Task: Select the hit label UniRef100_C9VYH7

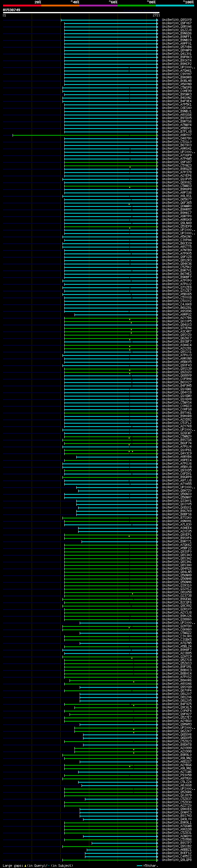Action: pyautogui.click(x=177, y=74)
